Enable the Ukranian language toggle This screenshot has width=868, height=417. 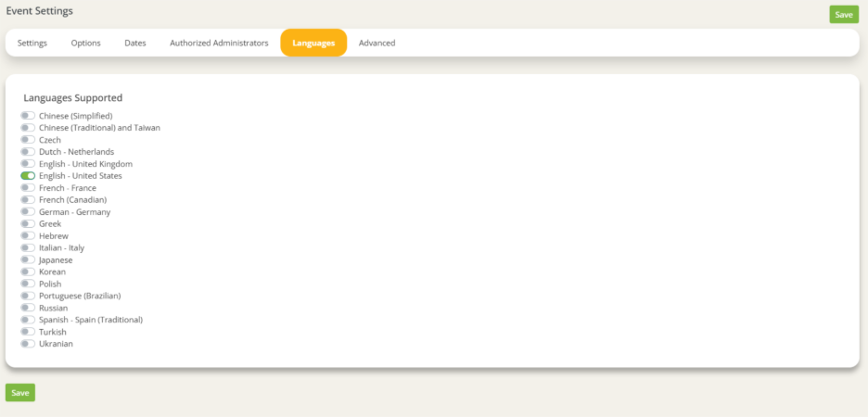28,344
